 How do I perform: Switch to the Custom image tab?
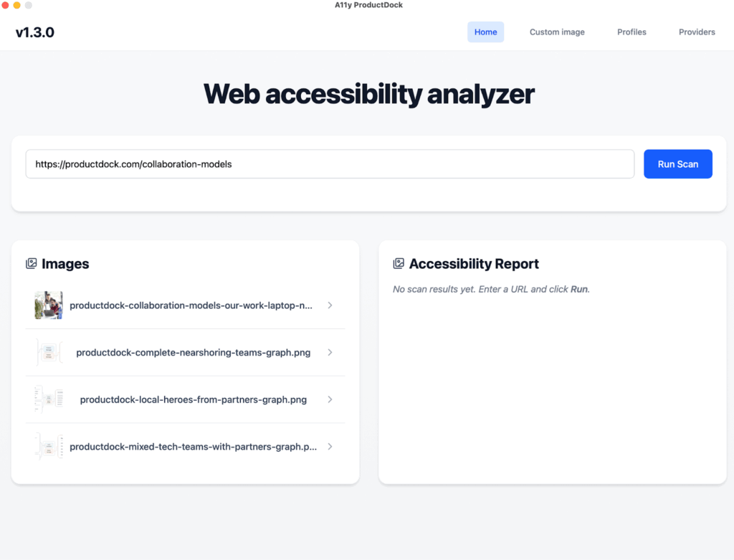click(x=557, y=32)
